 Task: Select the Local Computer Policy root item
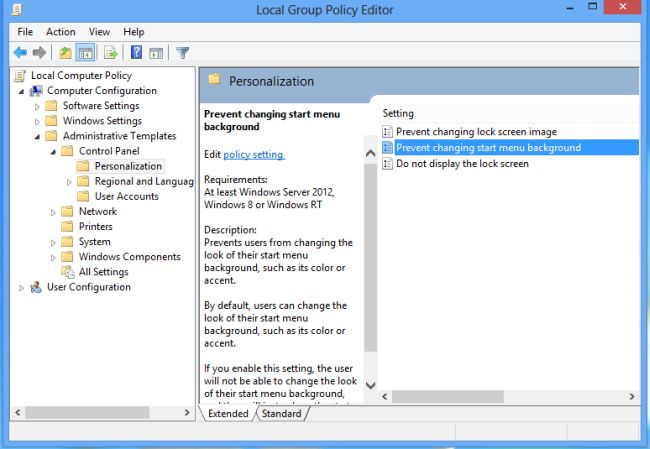click(x=81, y=75)
